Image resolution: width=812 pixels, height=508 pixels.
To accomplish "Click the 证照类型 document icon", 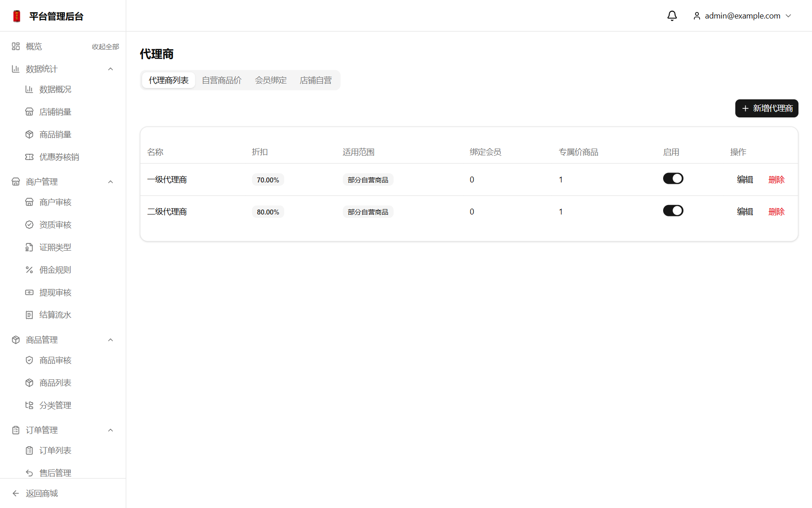I will [29, 247].
